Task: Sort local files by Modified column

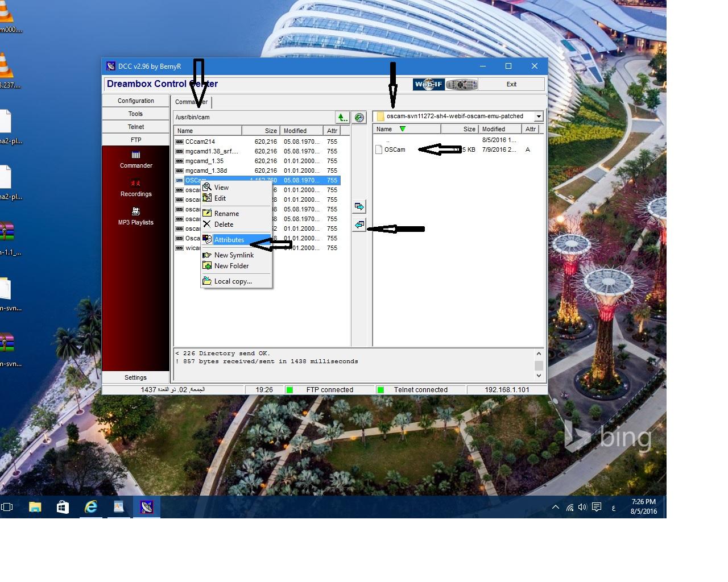Action: coord(500,129)
